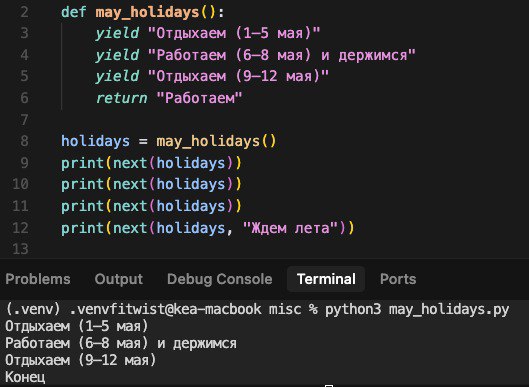Viewport: 529px width, 387px height.
Task: Click the "Отдыхаем (9–12 мая)" terminal output line
Action: pyautogui.click(x=80, y=360)
